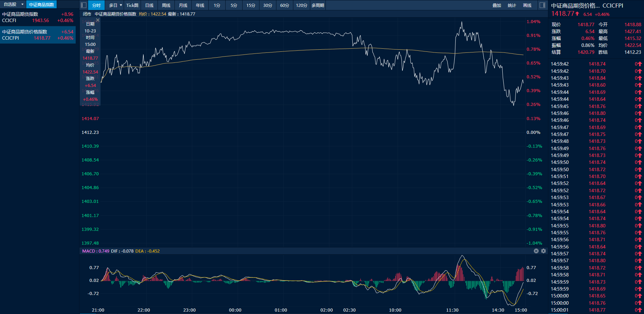The image size is (644, 314).
Task: Open MACD indicator settings gear
Action: (x=543, y=251)
